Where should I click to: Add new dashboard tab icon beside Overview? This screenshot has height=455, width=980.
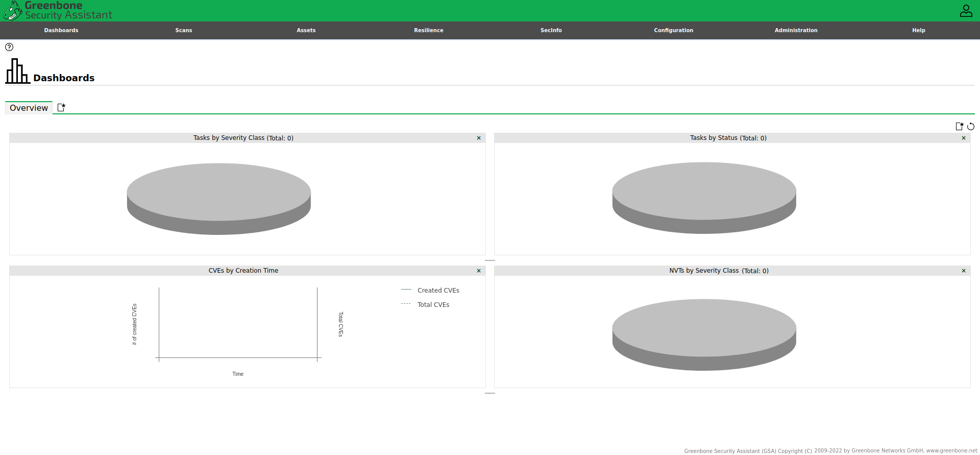[61, 107]
